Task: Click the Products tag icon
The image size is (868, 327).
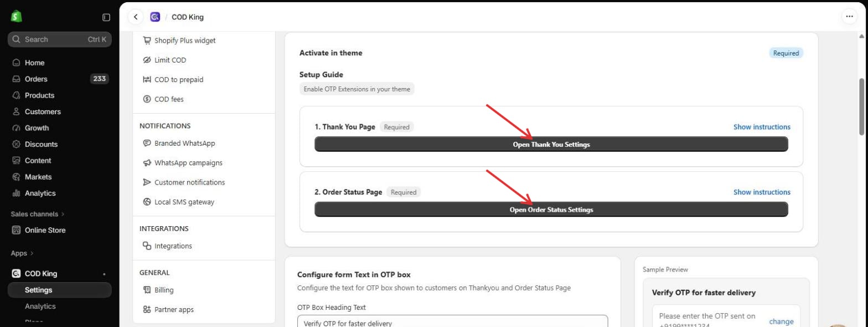Action: pyautogui.click(x=16, y=95)
